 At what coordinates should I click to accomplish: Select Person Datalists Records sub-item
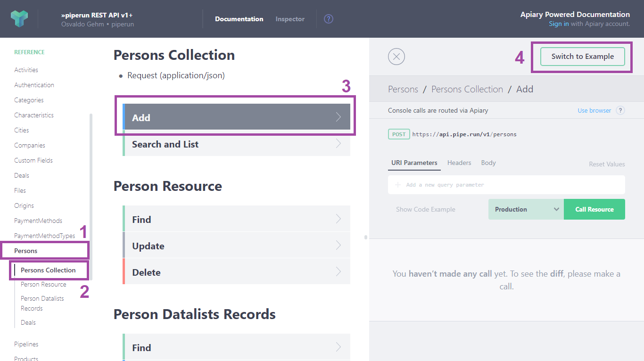42,304
